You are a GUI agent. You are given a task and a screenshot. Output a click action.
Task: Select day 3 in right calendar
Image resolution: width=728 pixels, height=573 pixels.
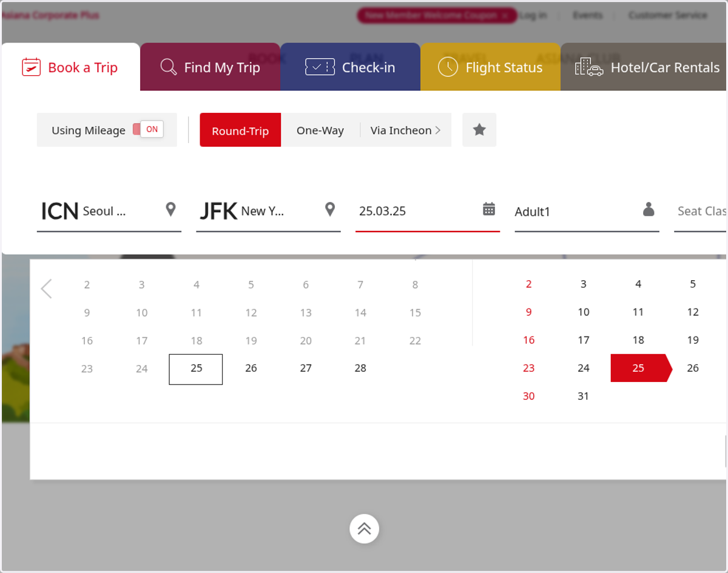point(584,284)
